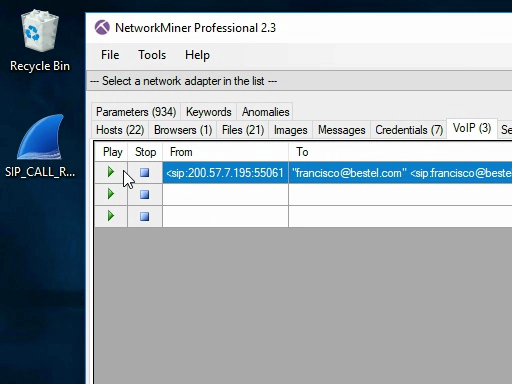Switch to the Credentials (7) tab
Screen dimensions: 512x384
point(409,130)
